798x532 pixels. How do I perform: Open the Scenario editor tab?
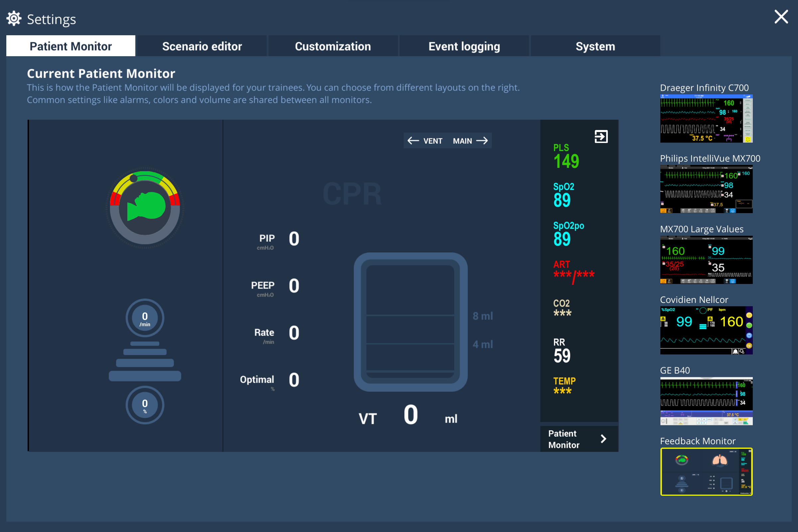coord(202,46)
